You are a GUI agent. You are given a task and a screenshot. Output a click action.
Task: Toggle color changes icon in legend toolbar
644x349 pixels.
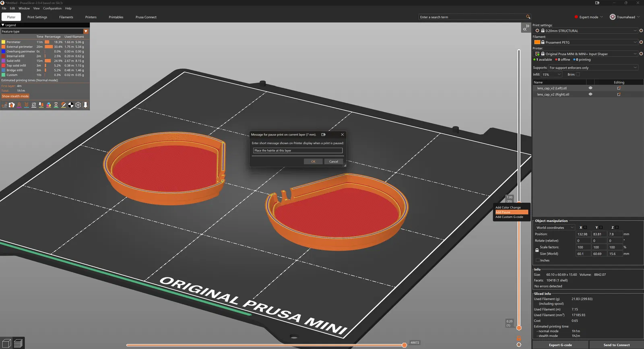pyautogui.click(x=49, y=105)
